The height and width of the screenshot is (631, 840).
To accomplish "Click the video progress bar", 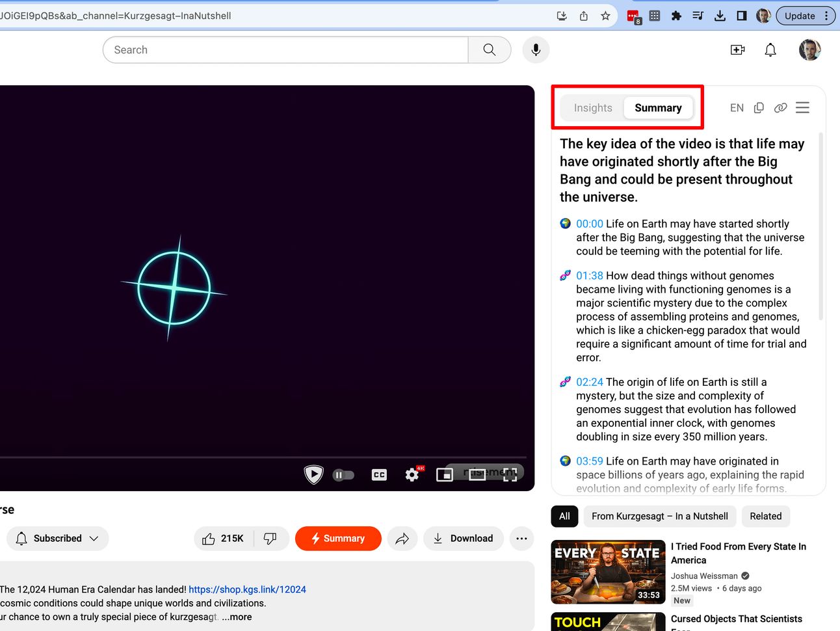I will tap(263, 457).
